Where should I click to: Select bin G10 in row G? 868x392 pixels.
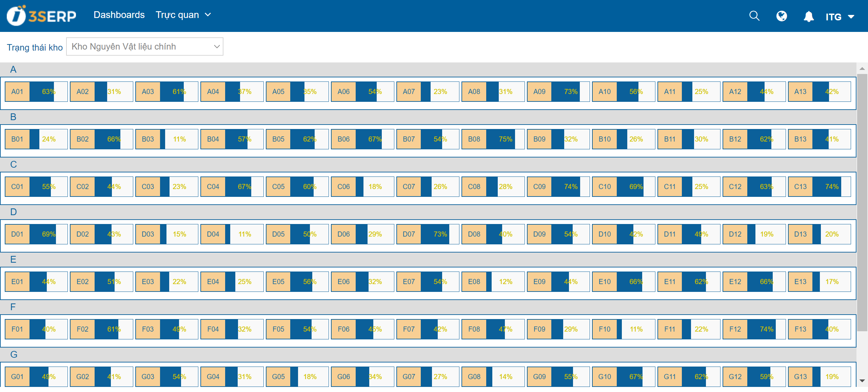pyautogui.click(x=605, y=377)
